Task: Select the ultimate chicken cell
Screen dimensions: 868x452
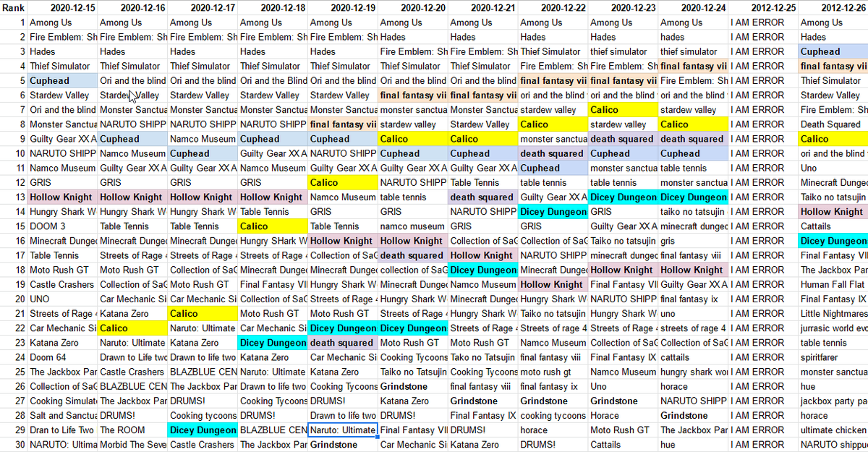Action: (833, 430)
